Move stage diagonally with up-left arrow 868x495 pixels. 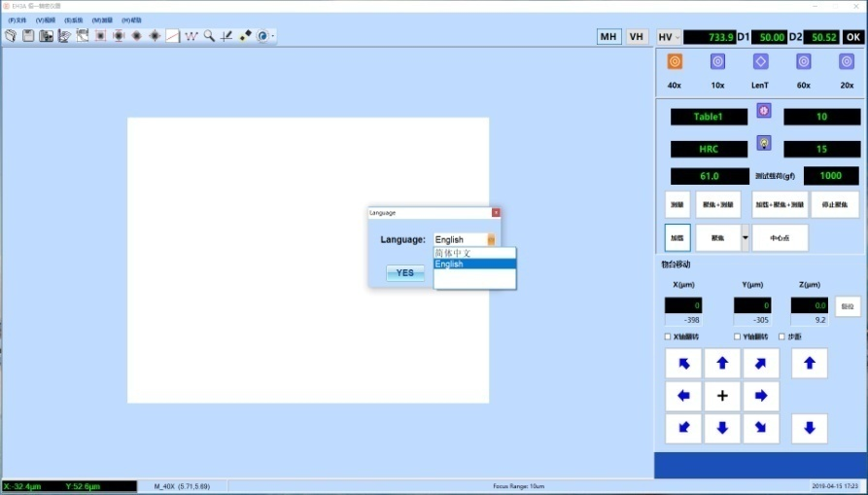(683, 364)
